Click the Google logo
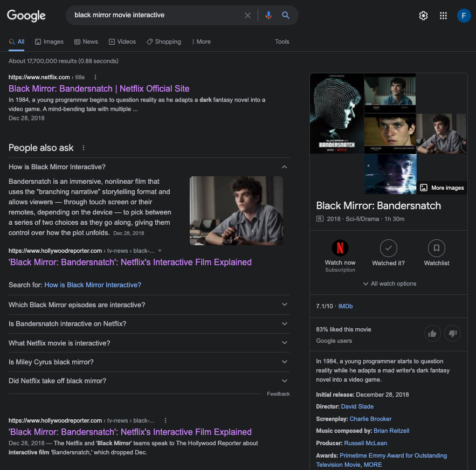Image resolution: width=476 pixels, height=470 pixels. pyautogui.click(x=26, y=15)
